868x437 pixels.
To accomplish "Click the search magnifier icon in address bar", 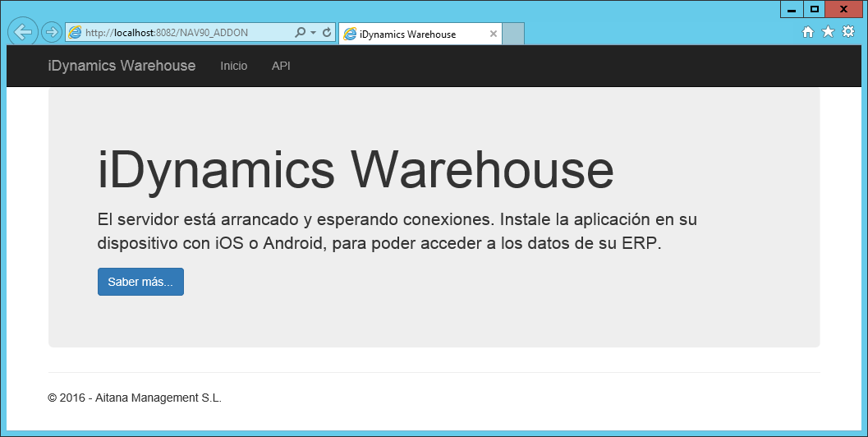I will click(300, 32).
